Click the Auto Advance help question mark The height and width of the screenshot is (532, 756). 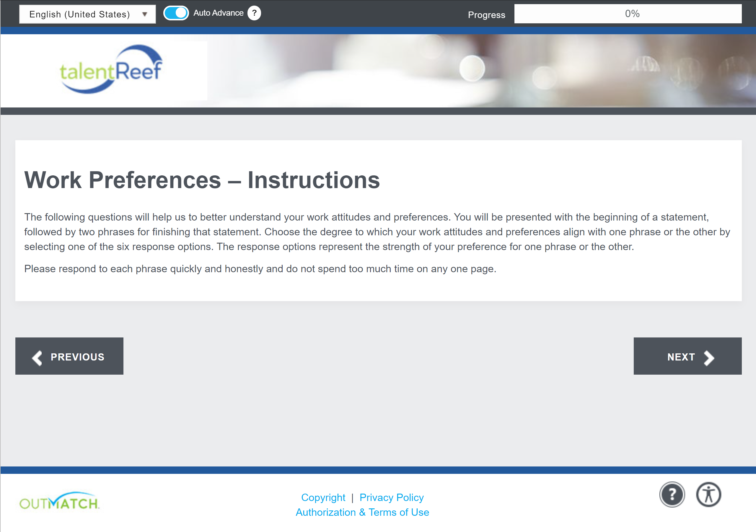pos(254,14)
